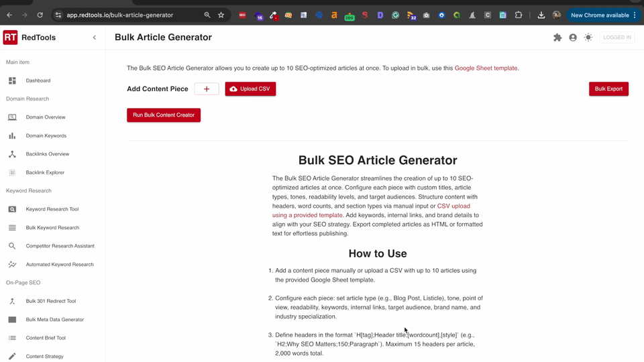Open Keyword Research Tool
The height and width of the screenshot is (362, 644).
click(x=52, y=209)
